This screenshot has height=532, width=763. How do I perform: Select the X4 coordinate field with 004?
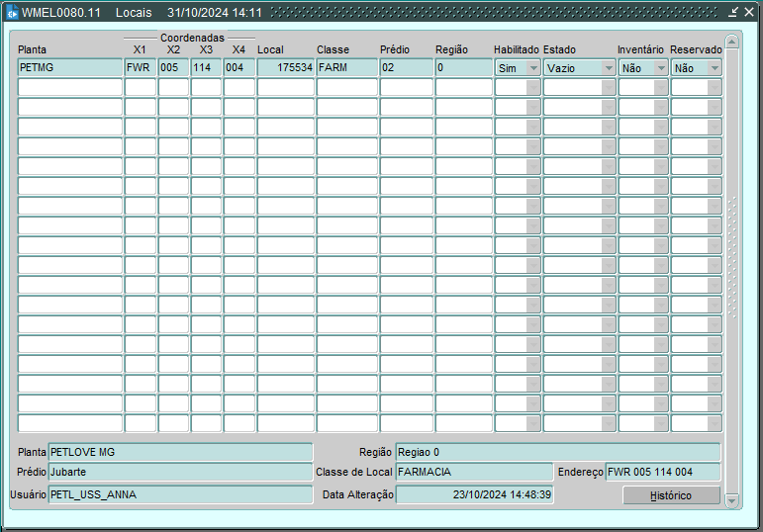[x=238, y=68]
